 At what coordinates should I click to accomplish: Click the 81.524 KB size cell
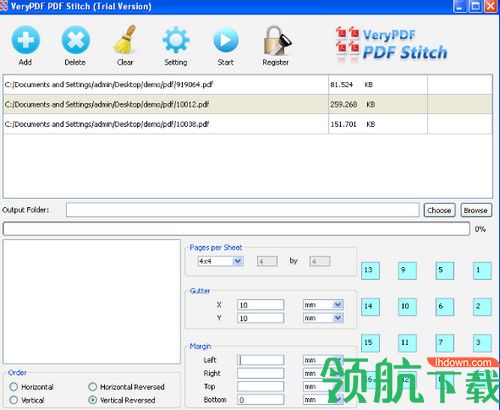coord(378,85)
